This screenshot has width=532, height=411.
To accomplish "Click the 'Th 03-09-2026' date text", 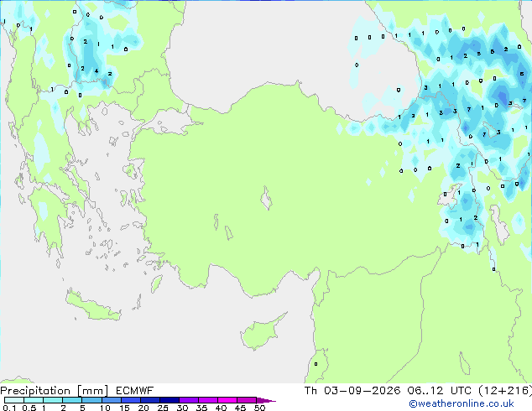I will coord(352,391).
